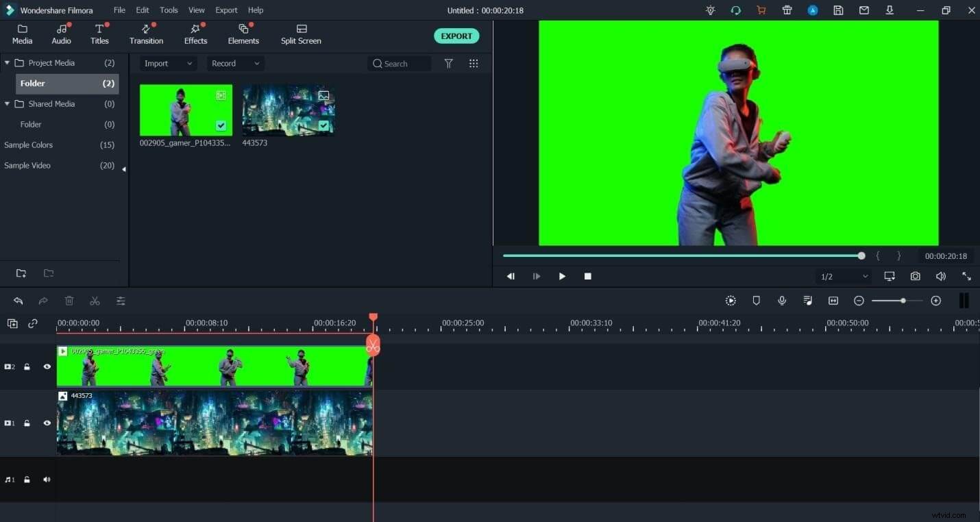Select the Split tool (scissors) in timeline toolbar

point(95,301)
